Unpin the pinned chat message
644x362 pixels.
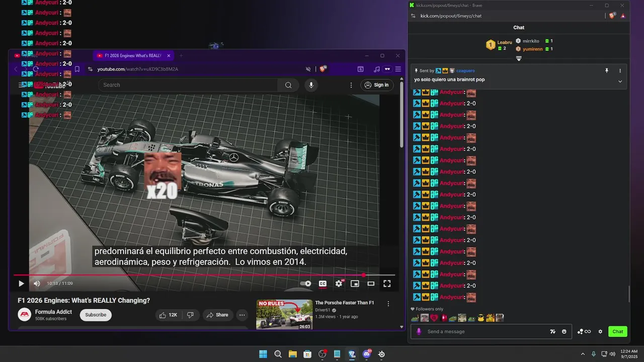pos(607,71)
